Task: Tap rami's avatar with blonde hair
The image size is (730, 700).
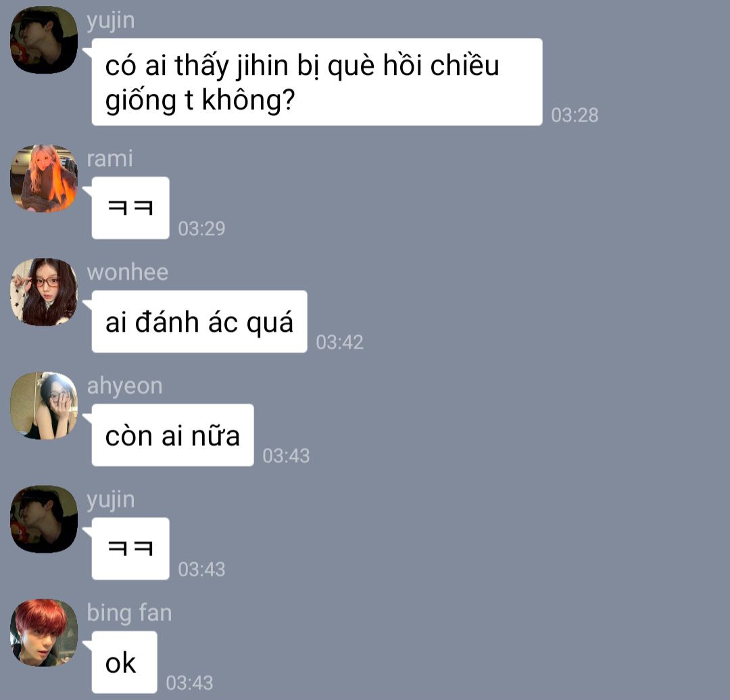Action: coord(44,179)
